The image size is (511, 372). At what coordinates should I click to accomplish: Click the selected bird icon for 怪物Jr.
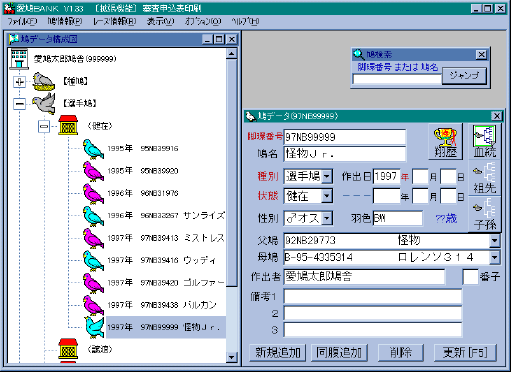(94, 327)
